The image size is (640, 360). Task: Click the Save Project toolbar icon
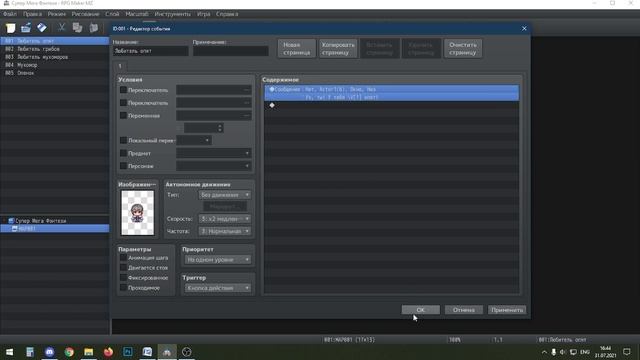point(42,28)
